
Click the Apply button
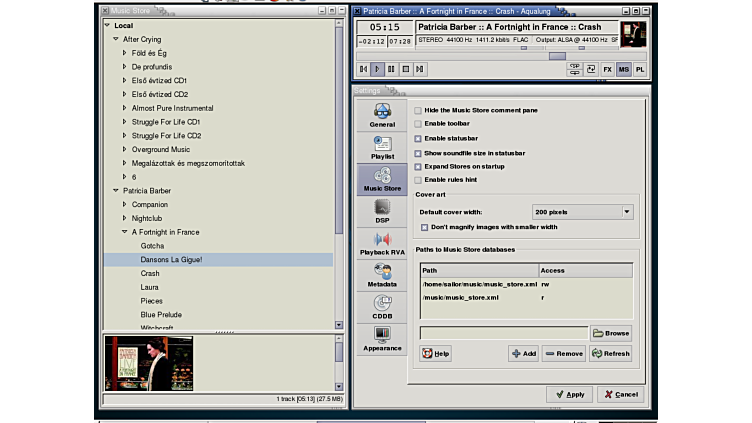[569, 394]
